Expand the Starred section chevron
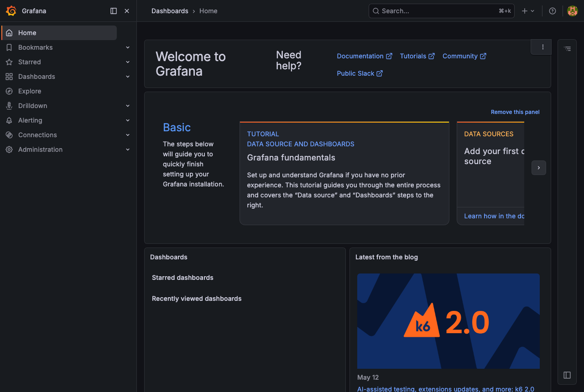The image size is (584, 392). (128, 62)
